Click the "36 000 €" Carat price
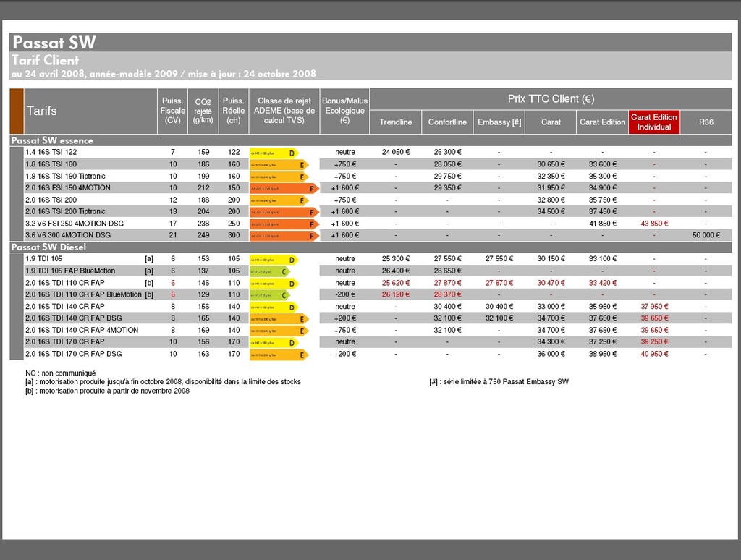The image size is (741, 560). point(551,354)
